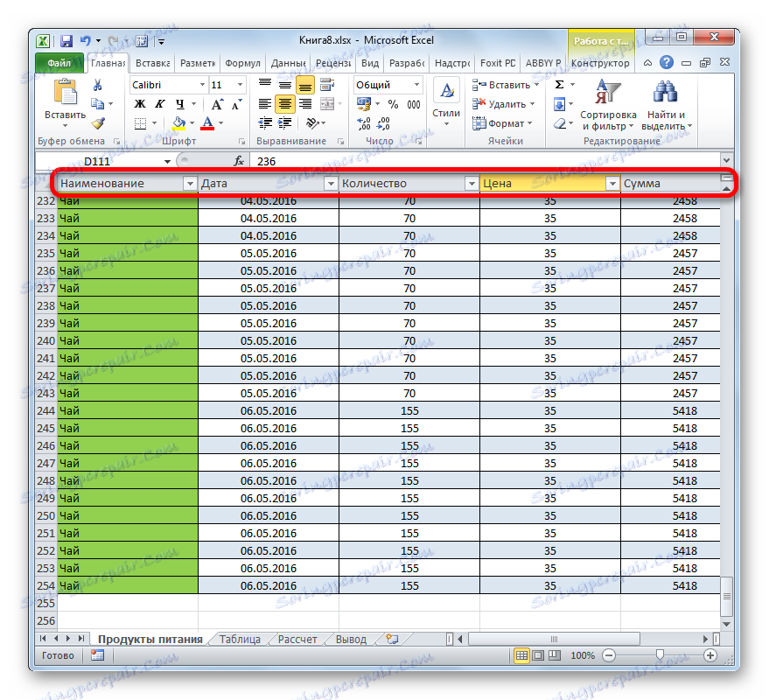Open the filter dropdown on Наименование column

click(x=191, y=184)
